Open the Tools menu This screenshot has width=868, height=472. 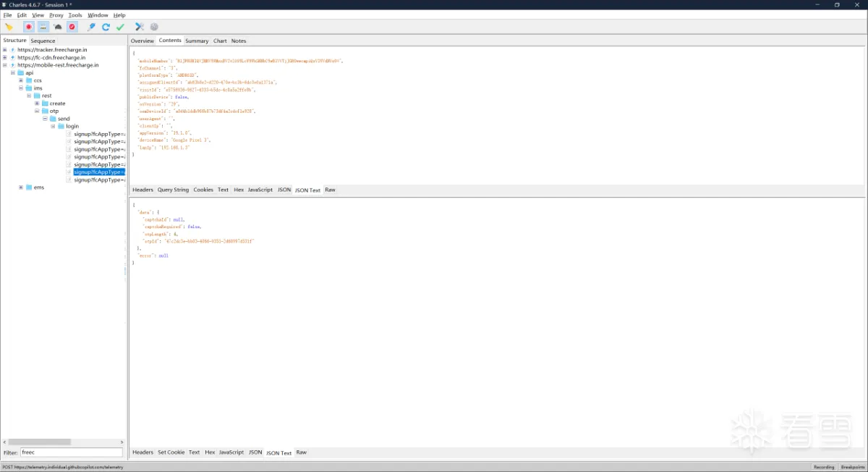(75, 15)
